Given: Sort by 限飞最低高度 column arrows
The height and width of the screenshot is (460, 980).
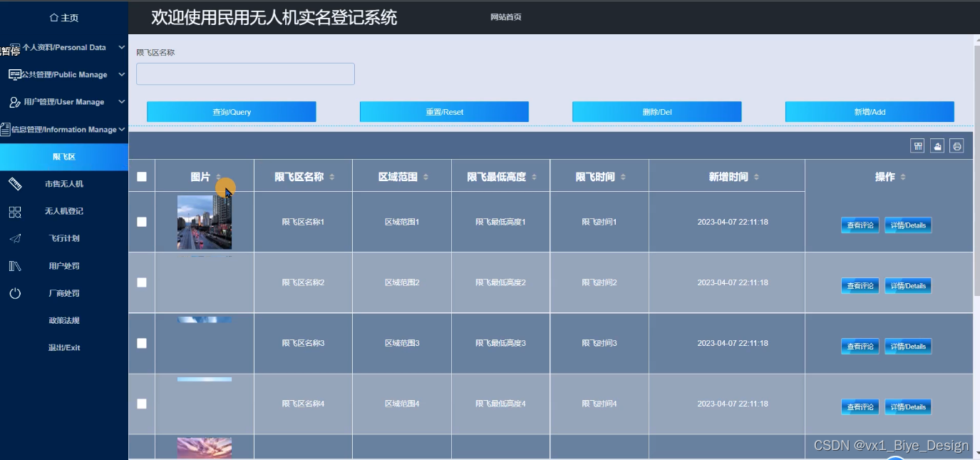Looking at the screenshot, I should coord(534,177).
